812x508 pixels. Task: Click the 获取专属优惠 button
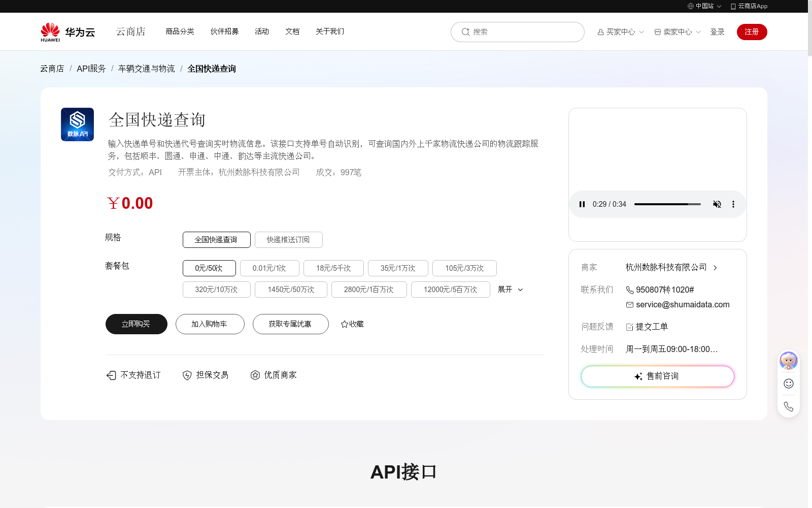pos(291,324)
